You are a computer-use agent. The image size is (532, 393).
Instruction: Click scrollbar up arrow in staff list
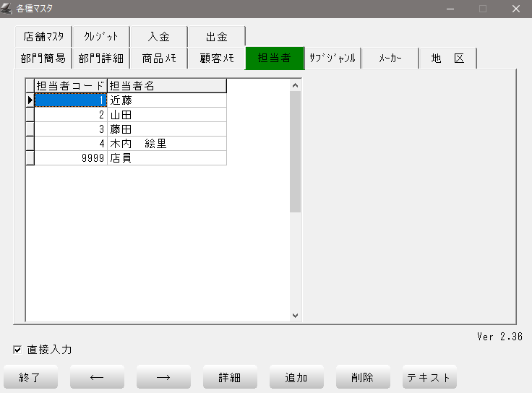295,85
